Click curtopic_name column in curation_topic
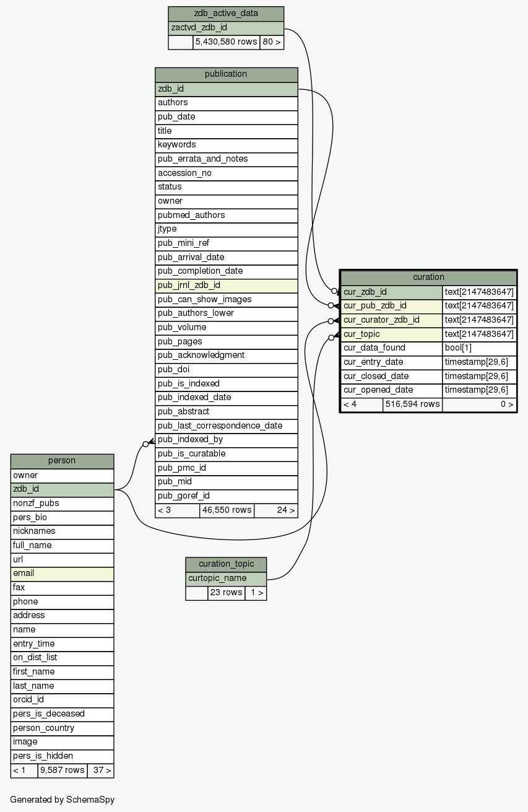This screenshot has height=812, width=528. coord(226,578)
